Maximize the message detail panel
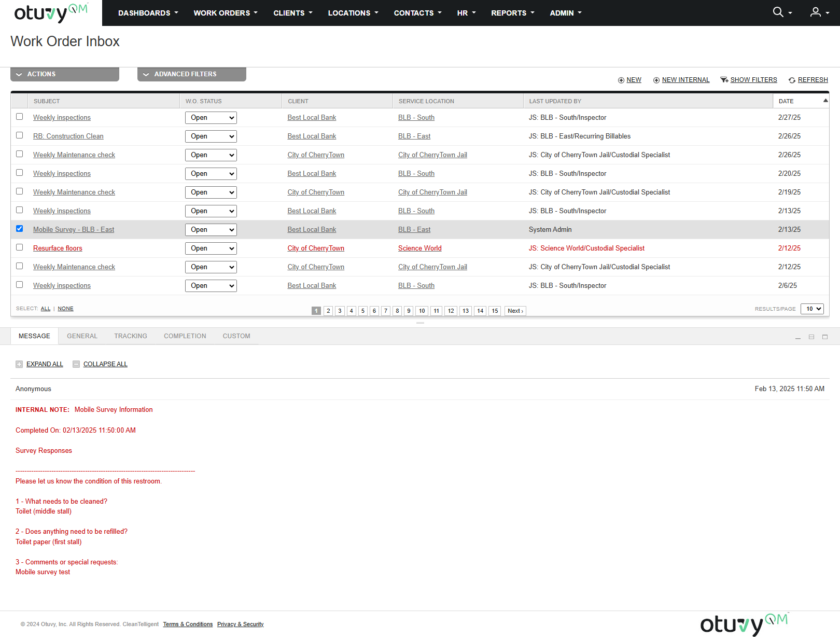This screenshot has height=637, width=840. coord(825,337)
